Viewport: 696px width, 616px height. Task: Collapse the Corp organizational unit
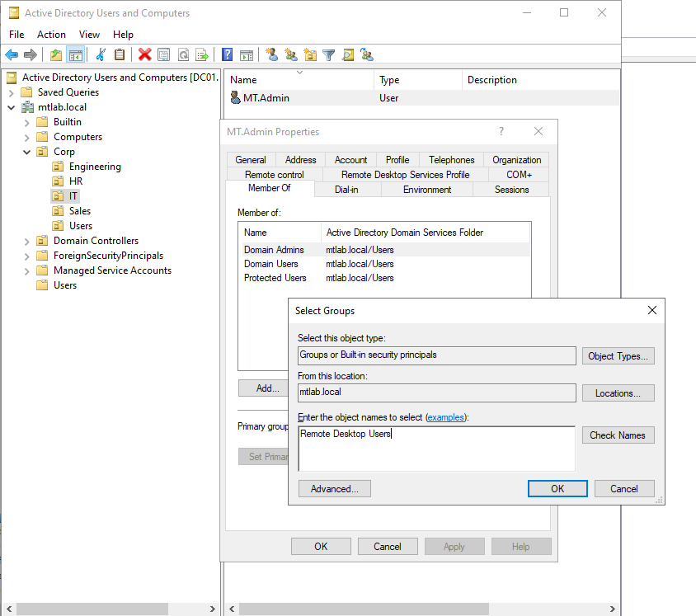27,153
